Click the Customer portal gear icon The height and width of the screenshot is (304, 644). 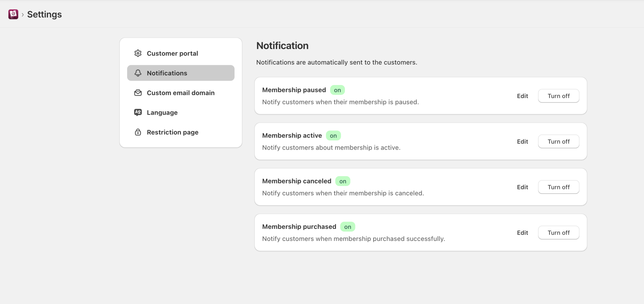138,53
